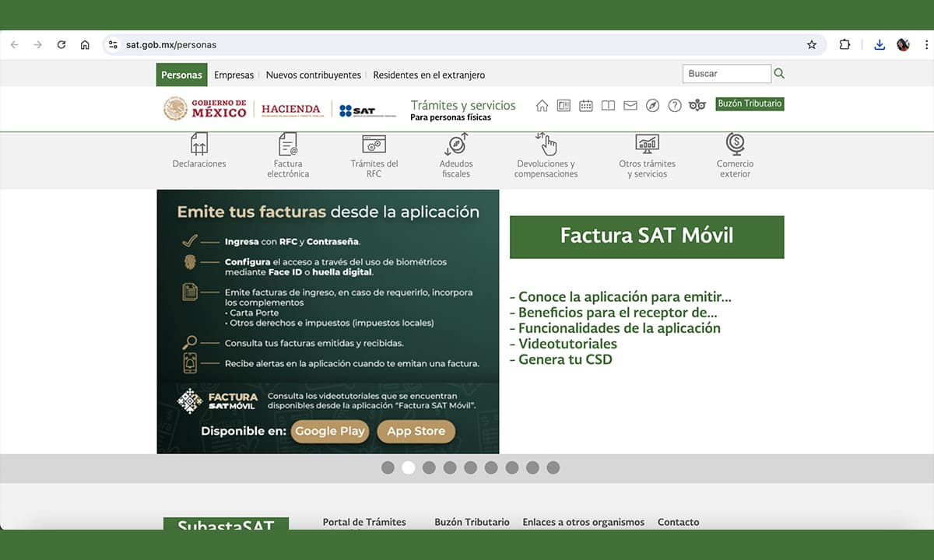Open the Comercio exterior globe icon
The height and width of the screenshot is (560, 934).
pyautogui.click(x=736, y=144)
